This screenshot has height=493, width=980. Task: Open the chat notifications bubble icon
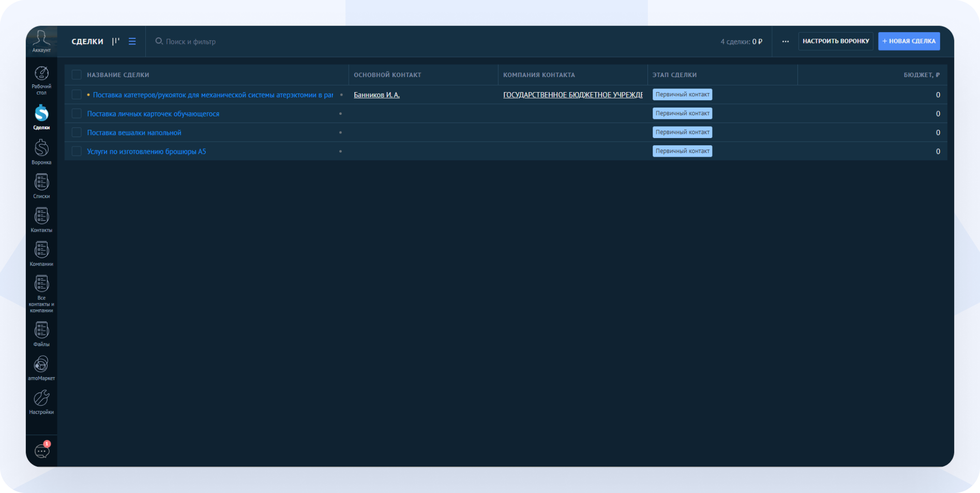[x=41, y=451]
